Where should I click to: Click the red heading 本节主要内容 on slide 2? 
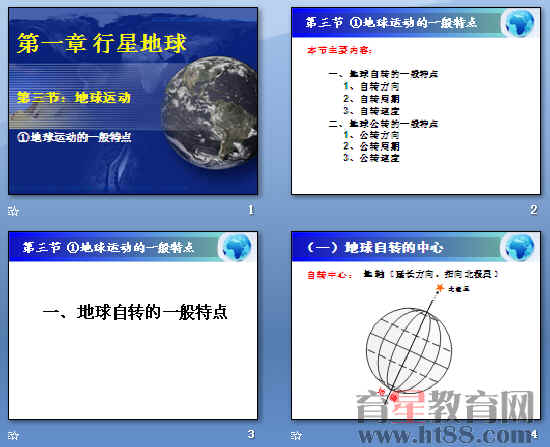(x=339, y=51)
